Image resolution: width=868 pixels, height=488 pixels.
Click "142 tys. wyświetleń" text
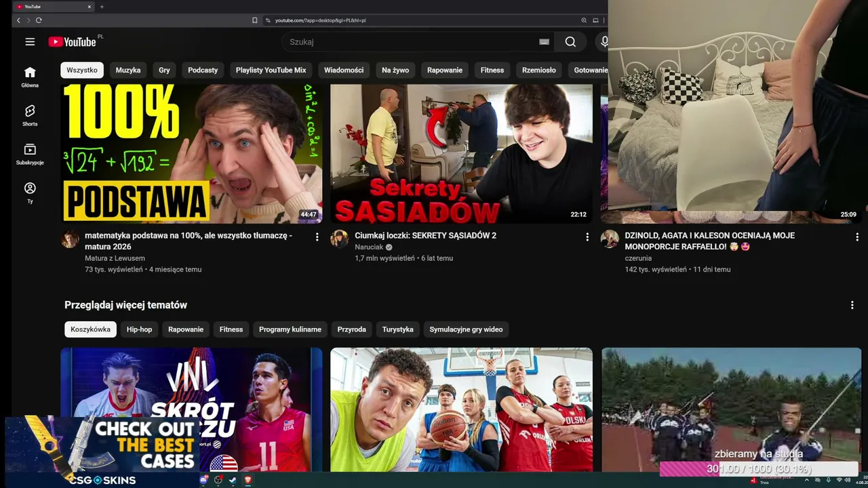tap(656, 270)
